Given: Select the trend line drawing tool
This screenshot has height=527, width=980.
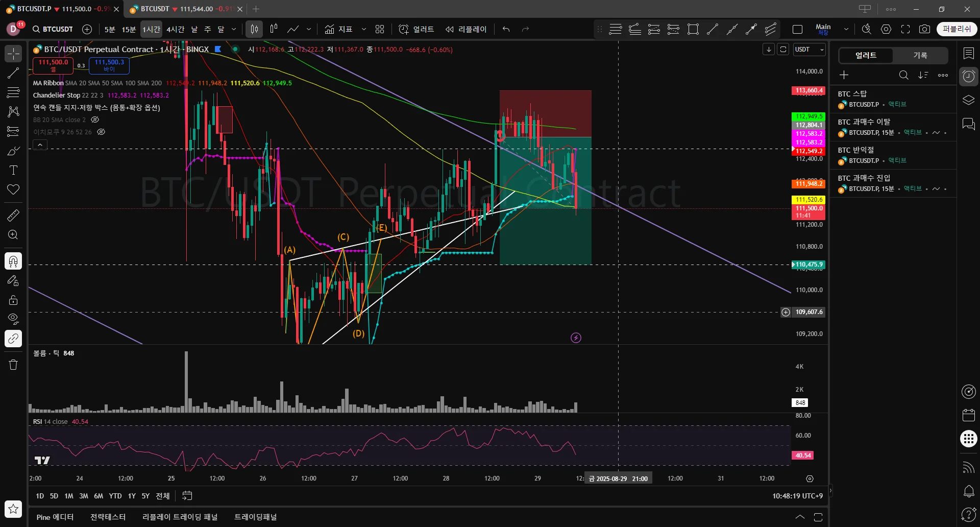Looking at the screenshot, I should coord(13,73).
